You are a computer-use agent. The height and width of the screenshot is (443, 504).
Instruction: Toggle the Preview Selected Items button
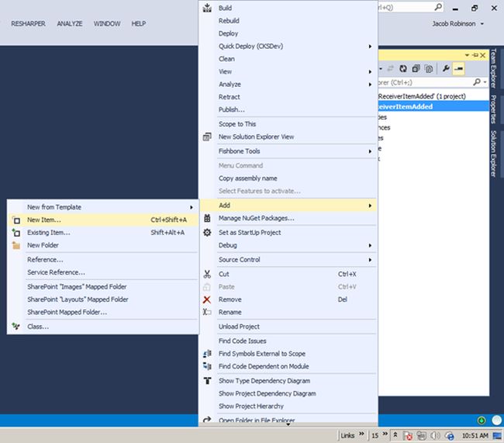click(x=459, y=68)
